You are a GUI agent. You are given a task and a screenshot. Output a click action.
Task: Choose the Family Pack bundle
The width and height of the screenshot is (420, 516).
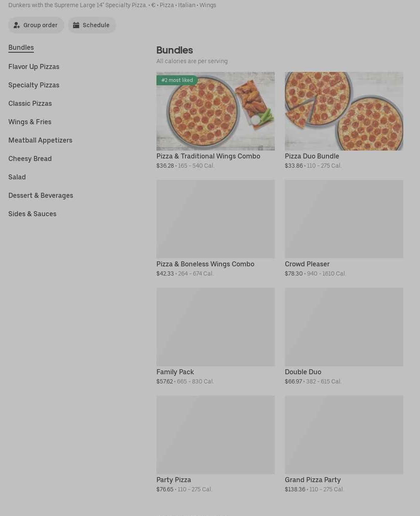(215, 337)
